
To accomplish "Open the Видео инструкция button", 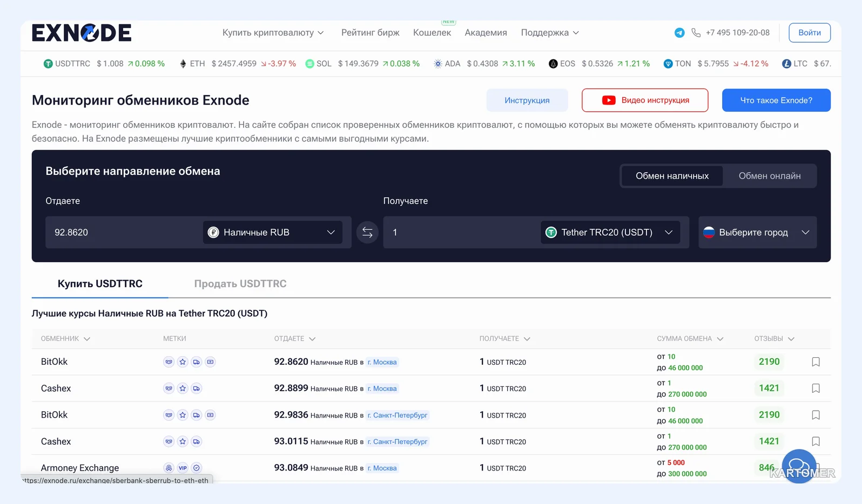I will tap(645, 100).
